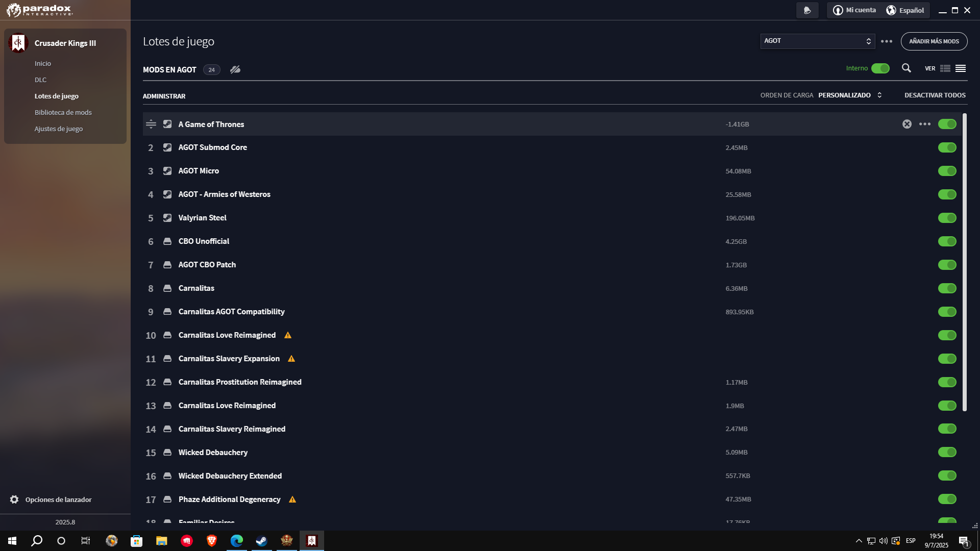Open Brave browser from the taskbar
This screenshot has height=551, width=980.
coord(212,541)
